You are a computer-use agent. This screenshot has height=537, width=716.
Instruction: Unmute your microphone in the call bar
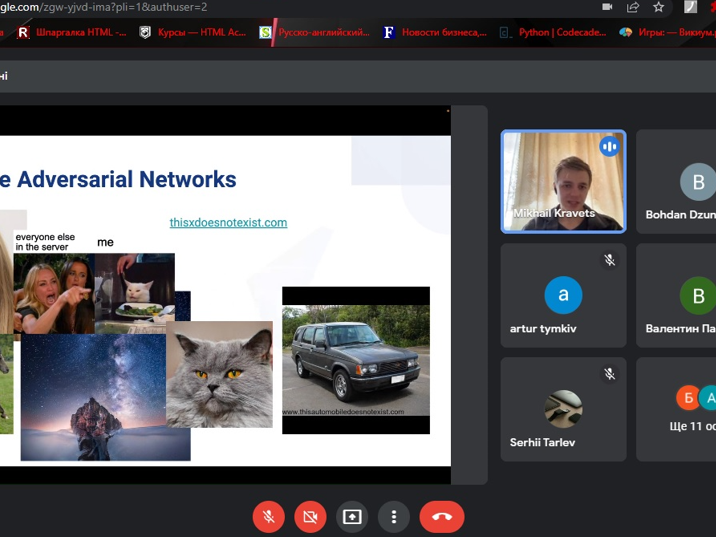point(268,517)
